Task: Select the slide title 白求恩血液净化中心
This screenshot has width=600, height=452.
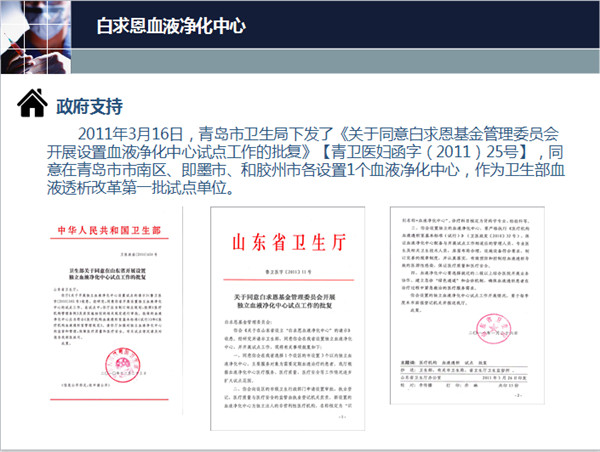Action: point(171,25)
